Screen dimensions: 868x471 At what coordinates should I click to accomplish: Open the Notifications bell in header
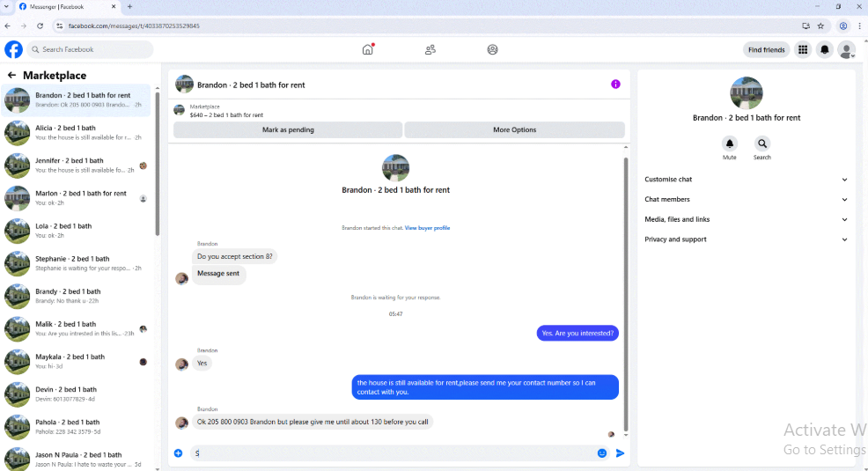824,50
